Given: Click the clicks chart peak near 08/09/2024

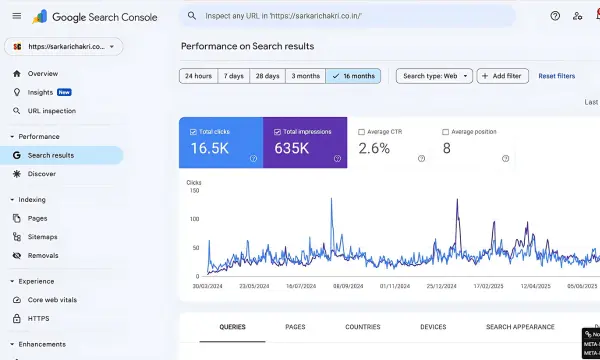Looking at the screenshot, I should 331,199.
